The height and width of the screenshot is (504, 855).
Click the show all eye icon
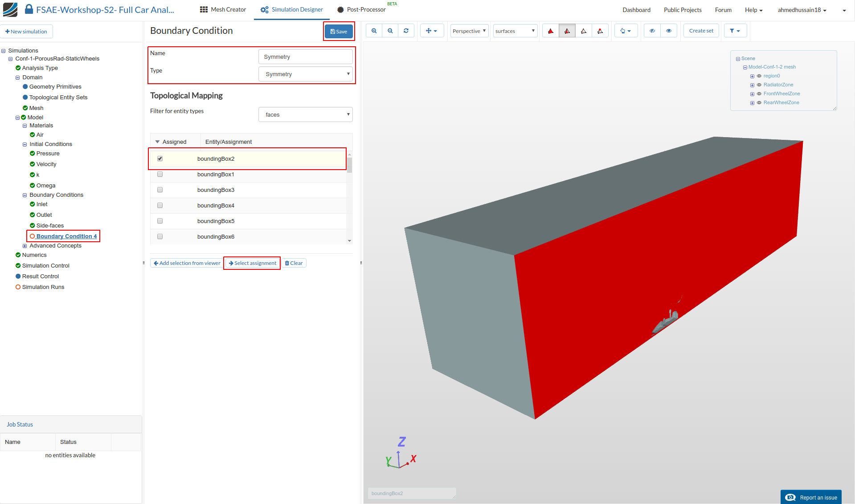click(669, 31)
